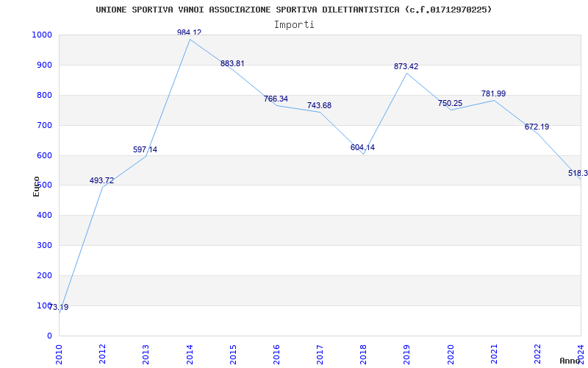Click the 2022 x-axis year label
This screenshot has width=588, height=368.
[537, 354]
